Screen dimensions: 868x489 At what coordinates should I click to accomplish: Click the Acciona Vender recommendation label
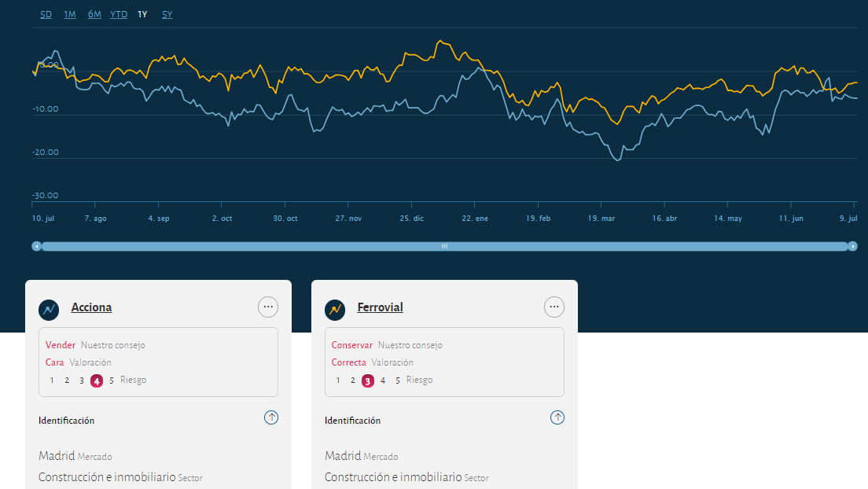click(x=61, y=345)
